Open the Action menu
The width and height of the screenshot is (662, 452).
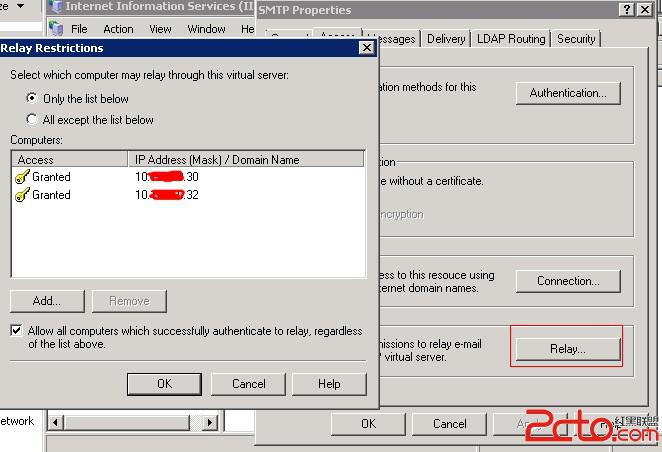(118, 29)
